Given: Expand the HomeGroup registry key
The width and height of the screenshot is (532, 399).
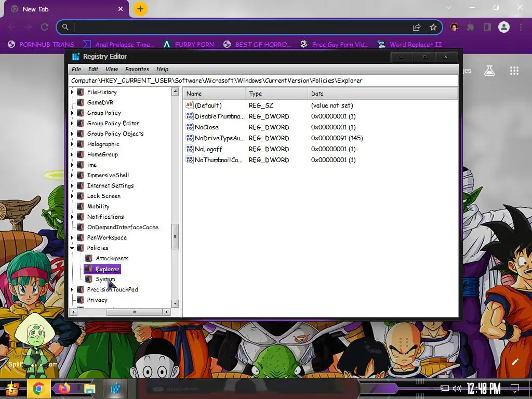Looking at the screenshot, I should 72,154.
